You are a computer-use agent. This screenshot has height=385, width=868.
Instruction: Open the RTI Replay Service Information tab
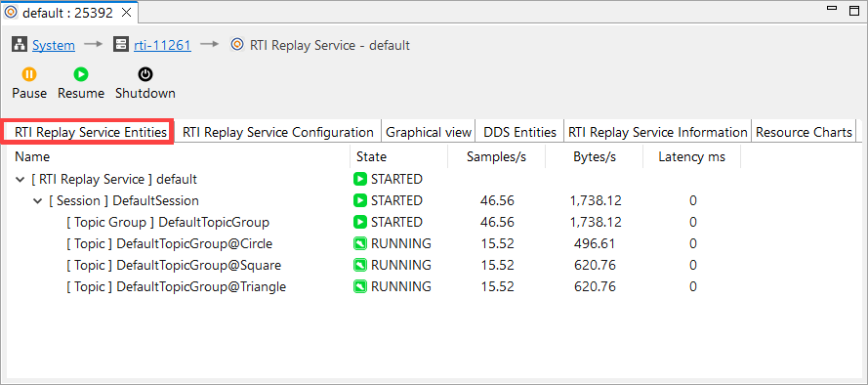click(x=658, y=132)
